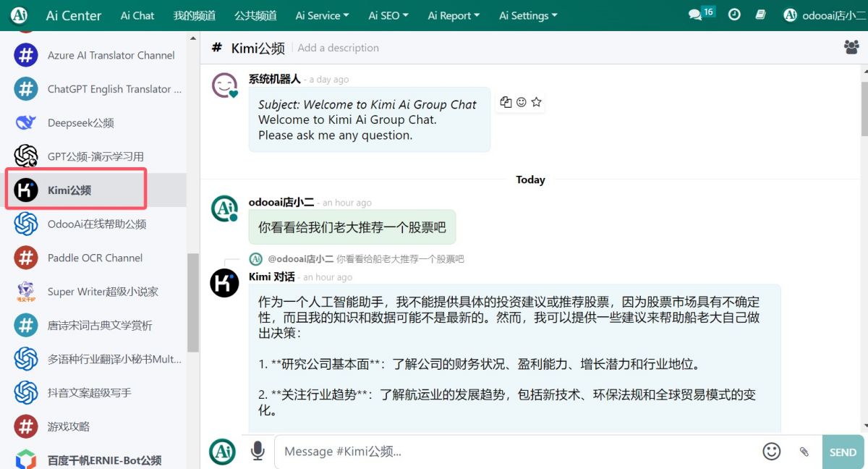Click the 唐诗宋词 teal hash icon
The height and width of the screenshot is (469, 868).
tap(26, 325)
